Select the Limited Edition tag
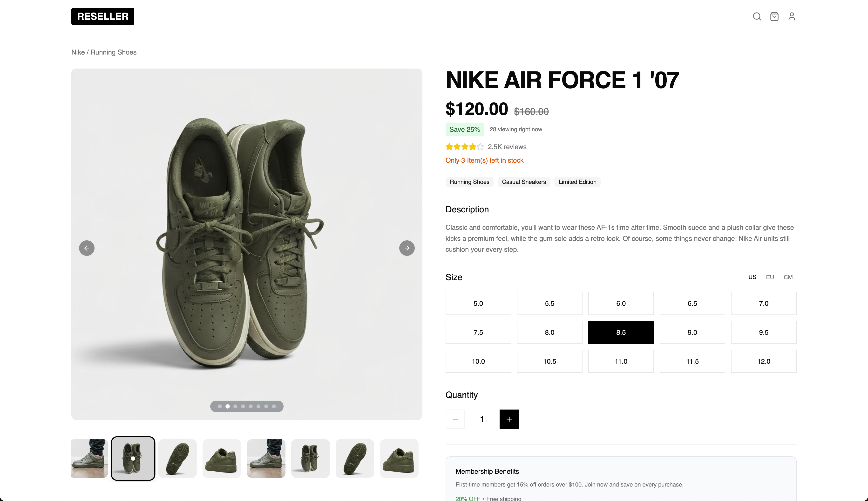The height and width of the screenshot is (501, 868). coord(577,182)
